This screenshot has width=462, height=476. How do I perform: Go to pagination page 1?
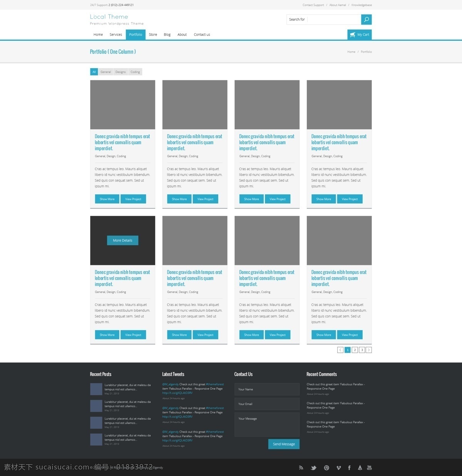click(x=348, y=350)
